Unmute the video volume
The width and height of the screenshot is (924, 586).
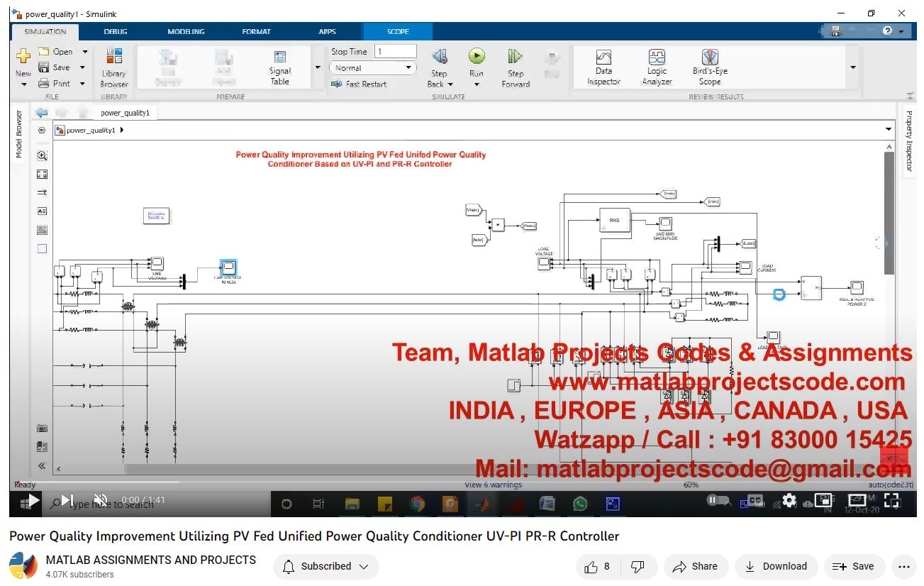pos(101,500)
